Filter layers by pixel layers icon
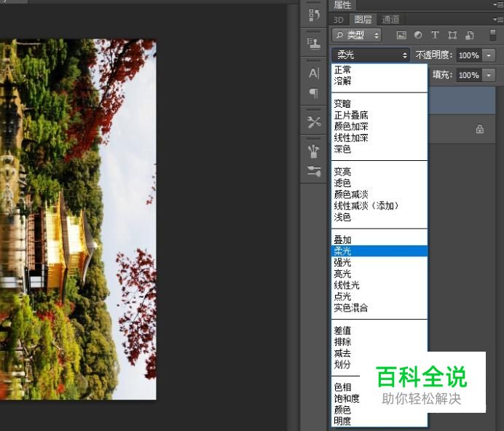This screenshot has height=431, width=504. pyautogui.click(x=401, y=35)
